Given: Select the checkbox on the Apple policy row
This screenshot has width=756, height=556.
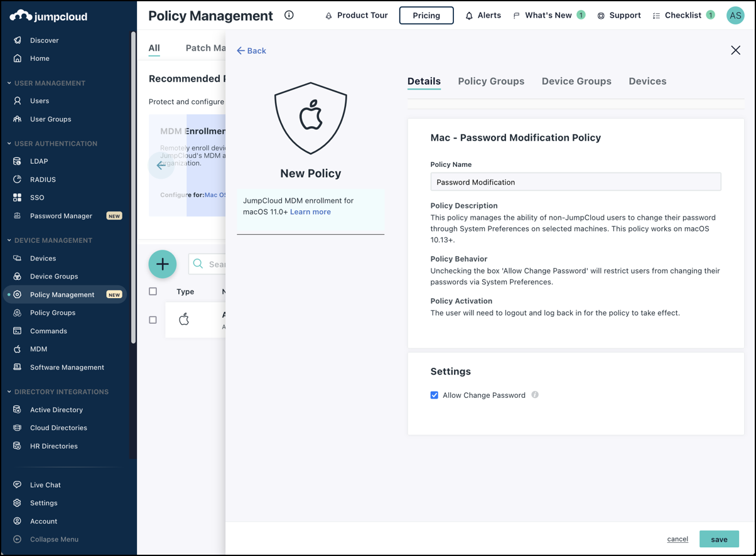Looking at the screenshot, I should [x=153, y=320].
